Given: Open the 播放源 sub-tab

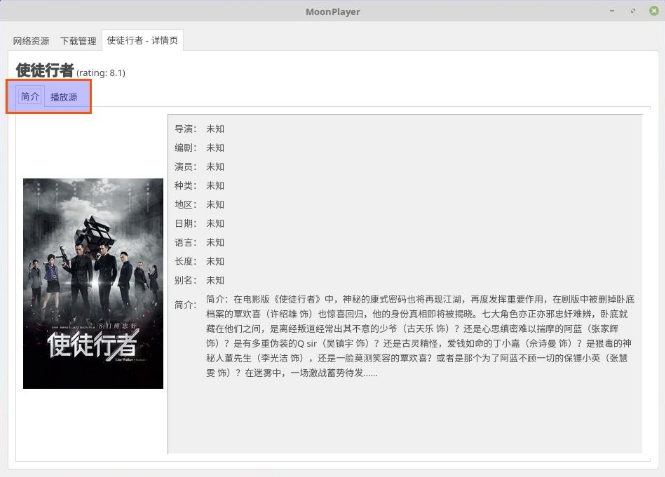Looking at the screenshot, I should click(x=64, y=97).
